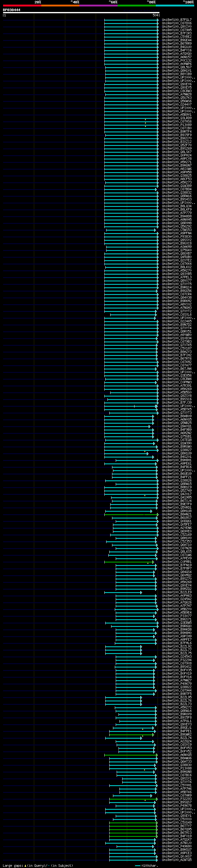This screenshot has height=868, width=197.
Task: Select the UniRef100_B4FBC6 label
Action: [177, 467]
